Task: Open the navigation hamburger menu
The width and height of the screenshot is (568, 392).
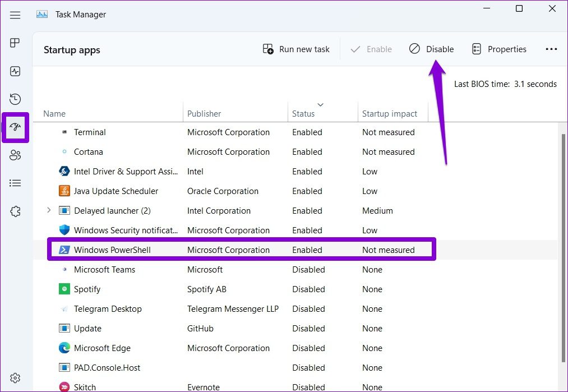Action: [15, 15]
